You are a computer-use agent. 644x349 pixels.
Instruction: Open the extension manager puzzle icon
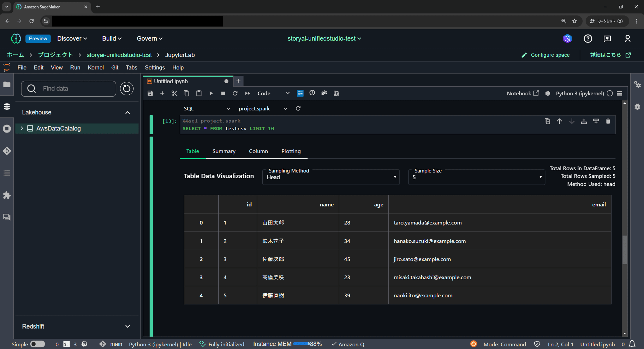[7, 195]
